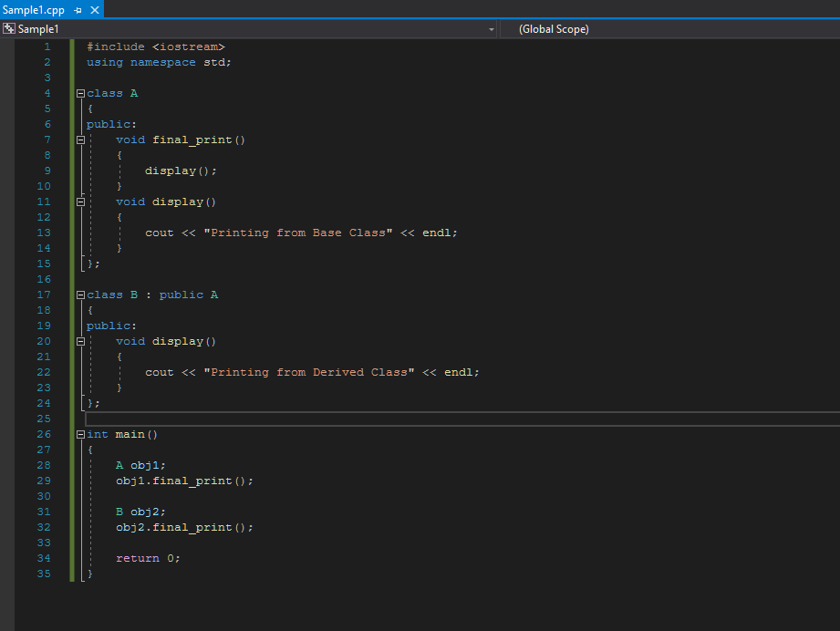This screenshot has width=840, height=631.
Task: Click the Sample1 project icon in navigation bar
Action: pyautogui.click(x=9, y=29)
